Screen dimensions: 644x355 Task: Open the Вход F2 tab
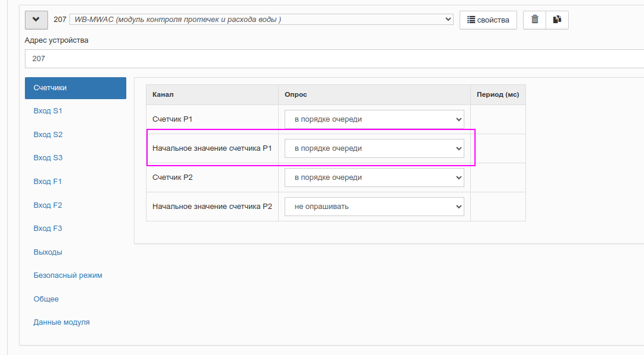pos(47,205)
